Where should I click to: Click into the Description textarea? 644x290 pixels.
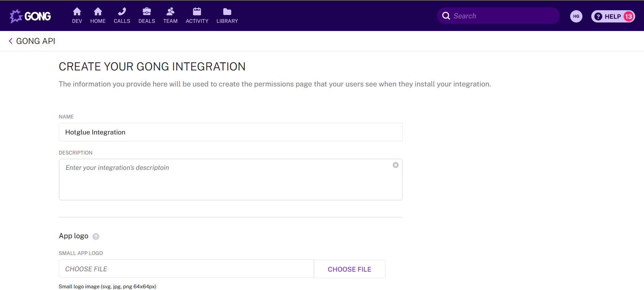pos(231,179)
